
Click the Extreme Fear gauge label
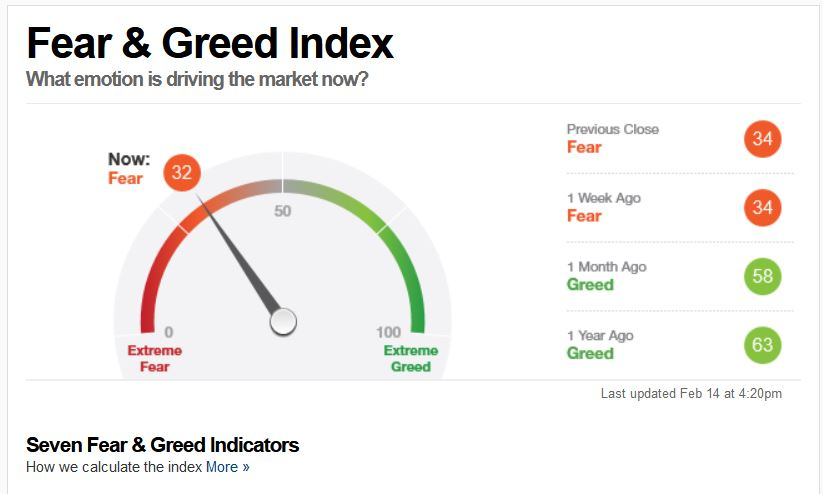[154, 358]
